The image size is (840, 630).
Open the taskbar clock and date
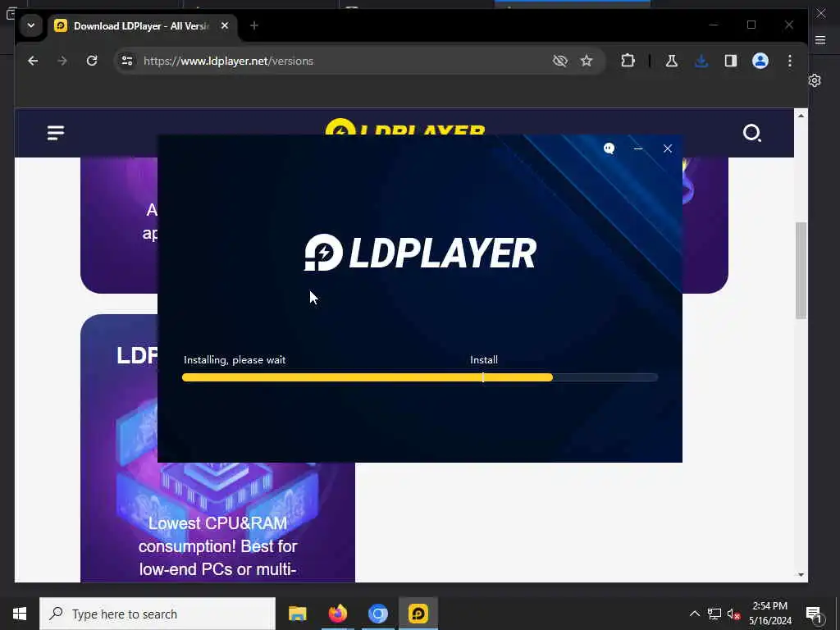[770, 614]
